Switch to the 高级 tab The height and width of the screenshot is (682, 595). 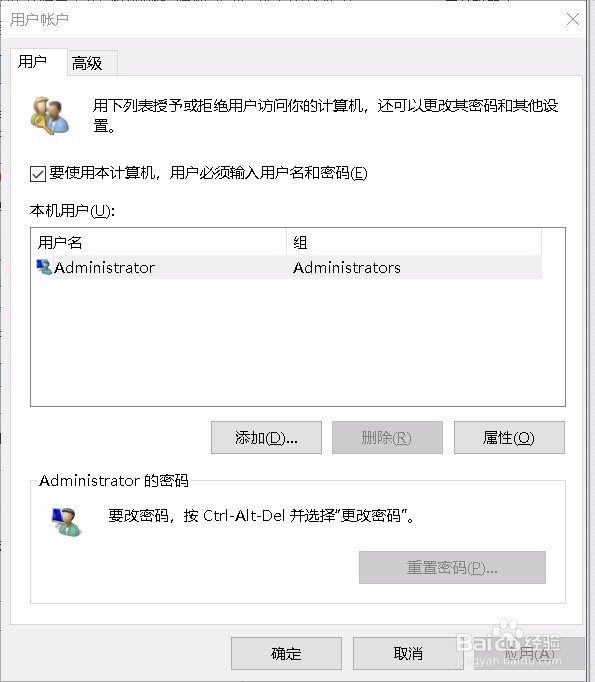point(92,63)
